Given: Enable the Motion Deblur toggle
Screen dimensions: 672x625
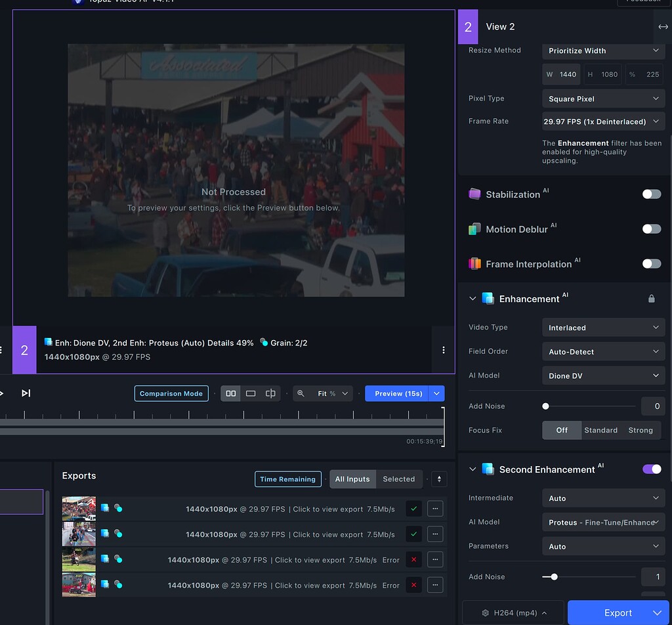Looking at the screenshot, I should pos(651,228).
